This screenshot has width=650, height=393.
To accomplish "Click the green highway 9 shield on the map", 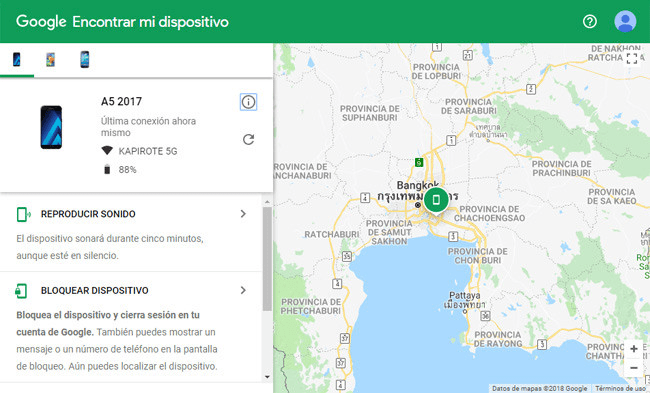I will 419,163.
